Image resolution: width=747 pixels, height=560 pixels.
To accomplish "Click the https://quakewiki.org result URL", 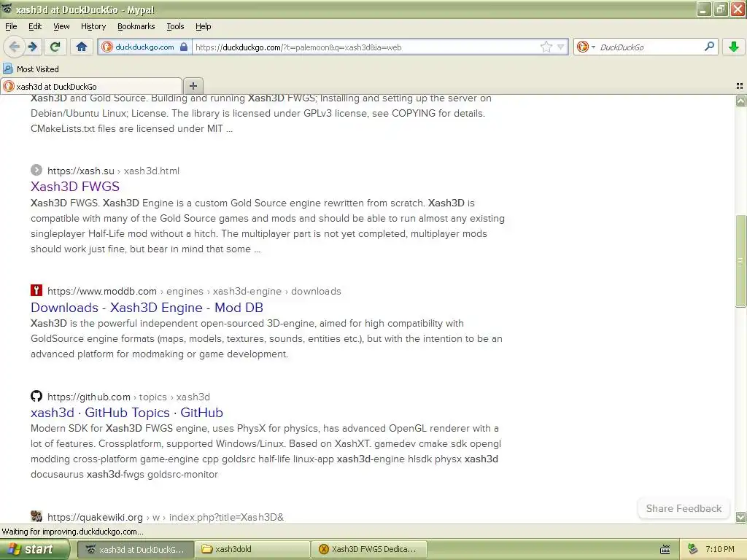I will click(x=95, y=517).
